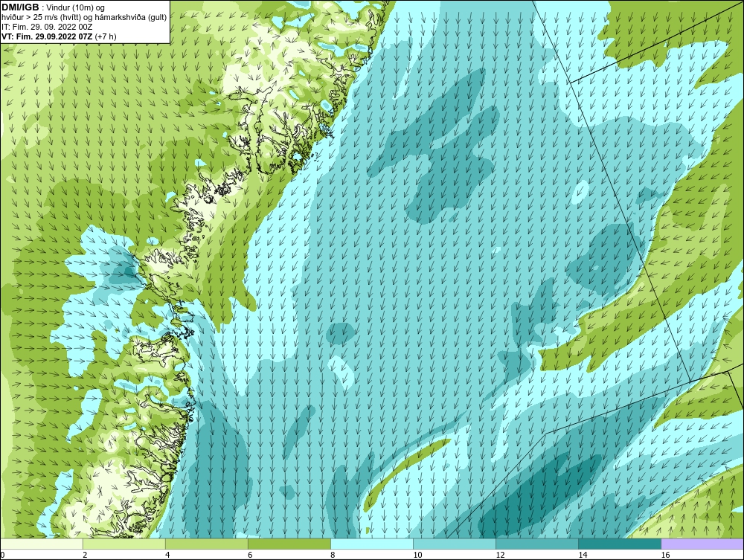Viewport: 744px width, 560px height.
Task: Click the scale label '10' on the legend
Action: [x=417, y=556]
